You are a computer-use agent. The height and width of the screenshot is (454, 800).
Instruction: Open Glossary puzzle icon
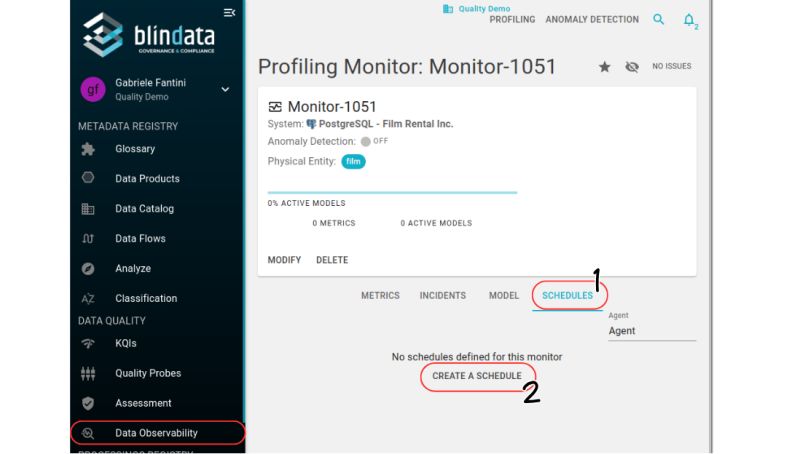pos(88,149)
